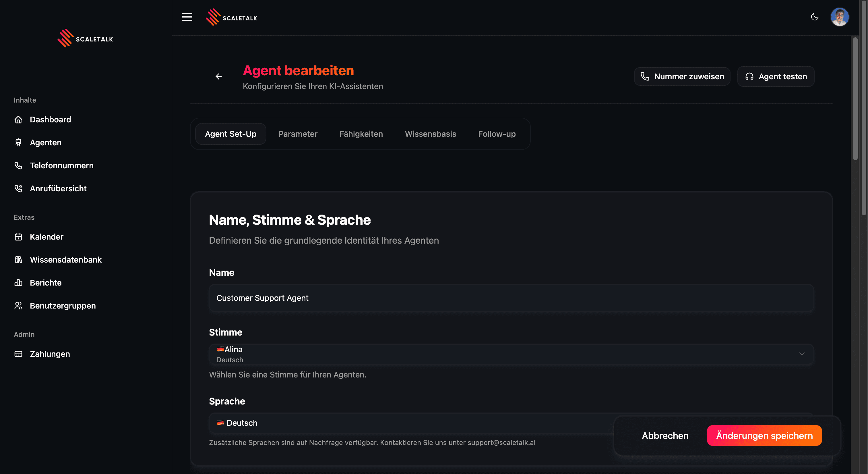Image resolution: width=868 pixels, height=474 pixels.
Task: Go to Telefonnummern page
Action: tap(62, 165)
